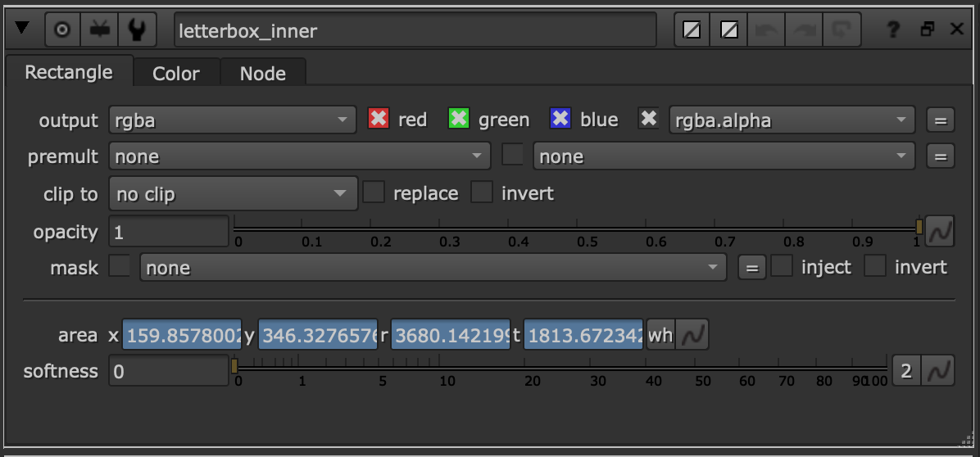The height and width of the screenshot is (457, 980).
Task: Click the node name field letterbox_inner
Action: [x=415, y=30]
